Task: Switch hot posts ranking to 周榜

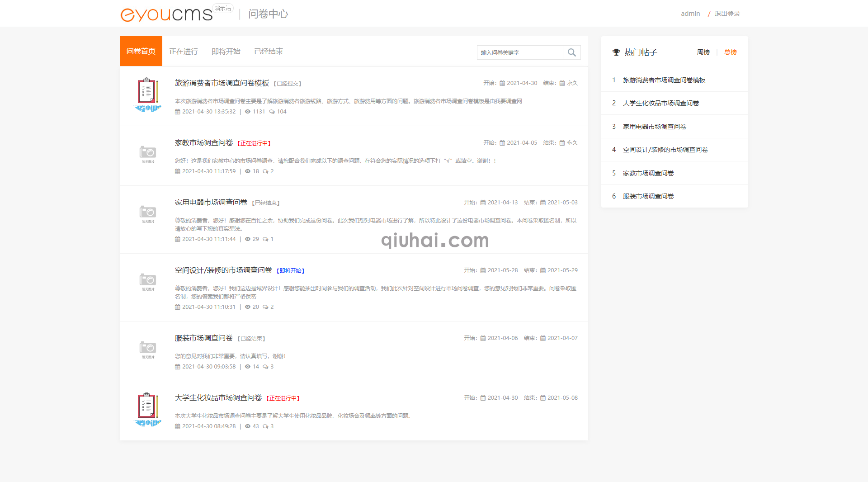Action: [x=703, y=52]
